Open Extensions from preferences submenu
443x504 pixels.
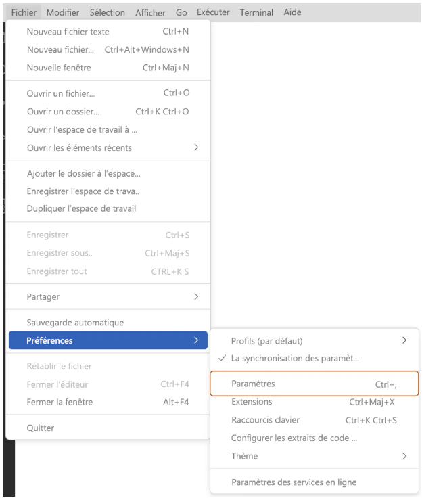point(314,402)
